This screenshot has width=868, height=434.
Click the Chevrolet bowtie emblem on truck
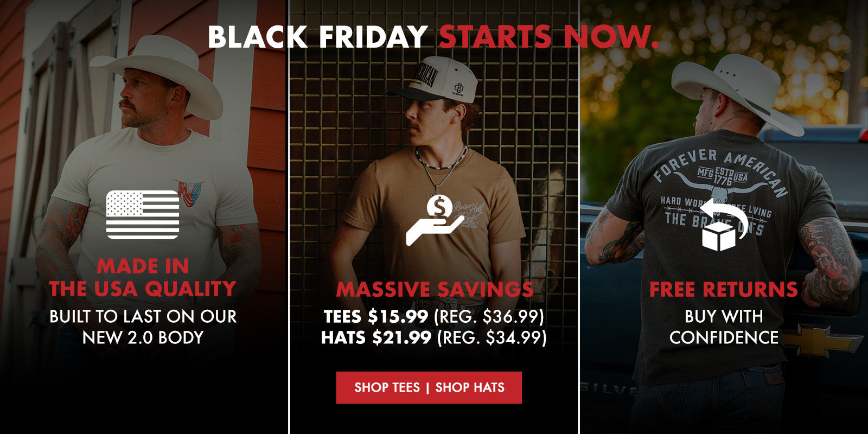pyautogui.click(x=822, y=341)
